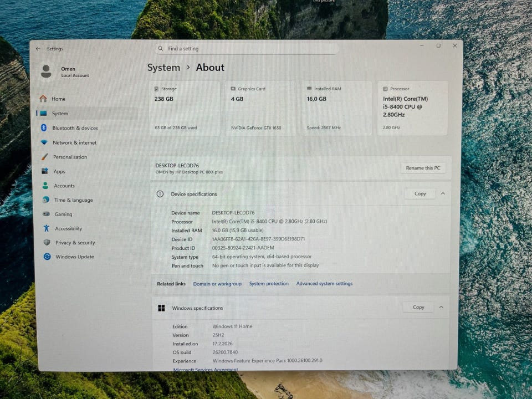Click the search magnifier icon
The image size is (532, 399).
point(161,49)
